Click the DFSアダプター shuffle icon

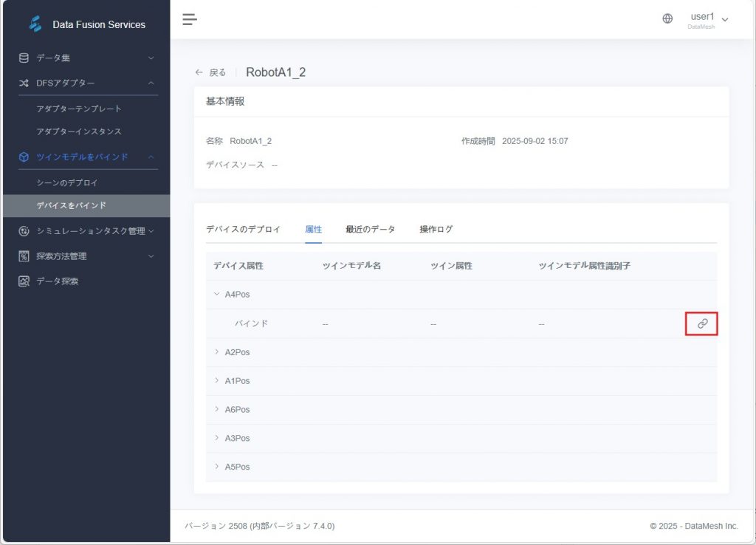[24, 83]
